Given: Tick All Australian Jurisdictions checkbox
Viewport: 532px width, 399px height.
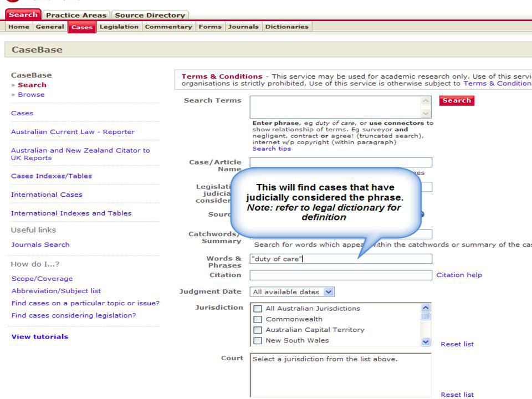Looking at the screenshot, I should pos(258,309).
